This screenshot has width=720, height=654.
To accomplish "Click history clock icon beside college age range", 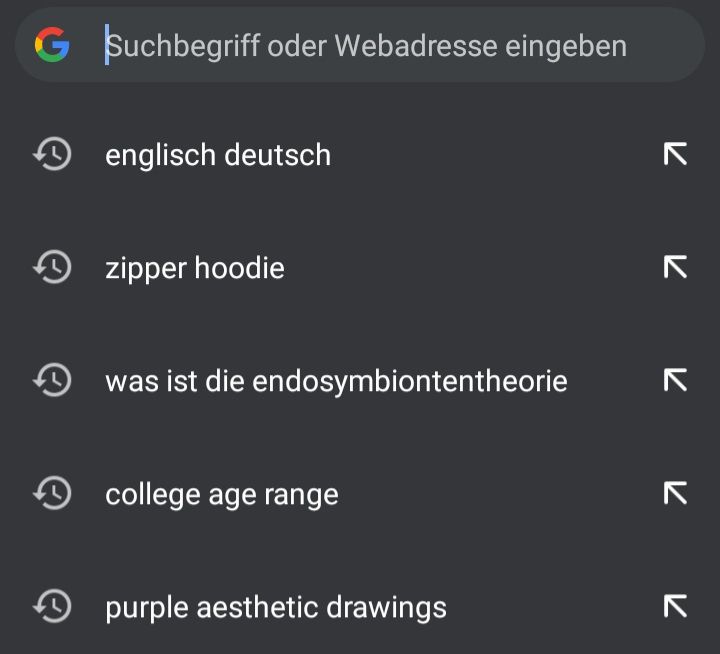I will coord(52,494).
